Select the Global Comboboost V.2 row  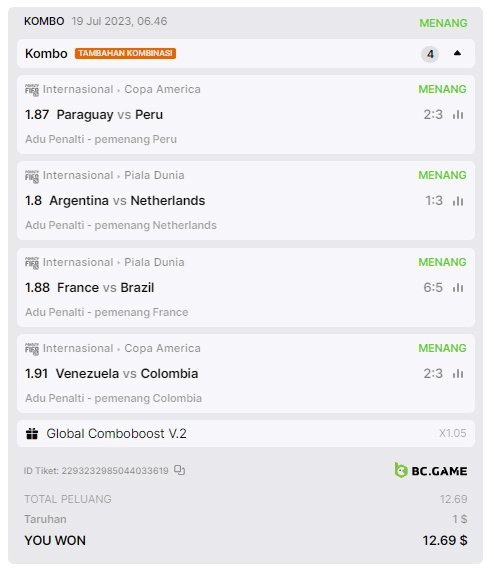pos(246,434)
